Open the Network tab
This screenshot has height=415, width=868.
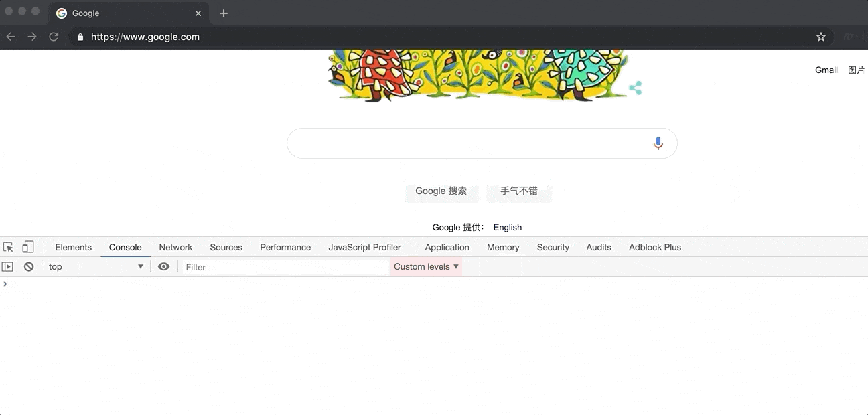tap(175, 247)
